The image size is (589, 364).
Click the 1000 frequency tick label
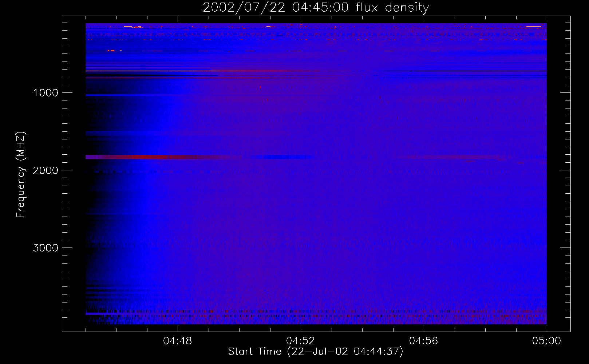point(46,93)
